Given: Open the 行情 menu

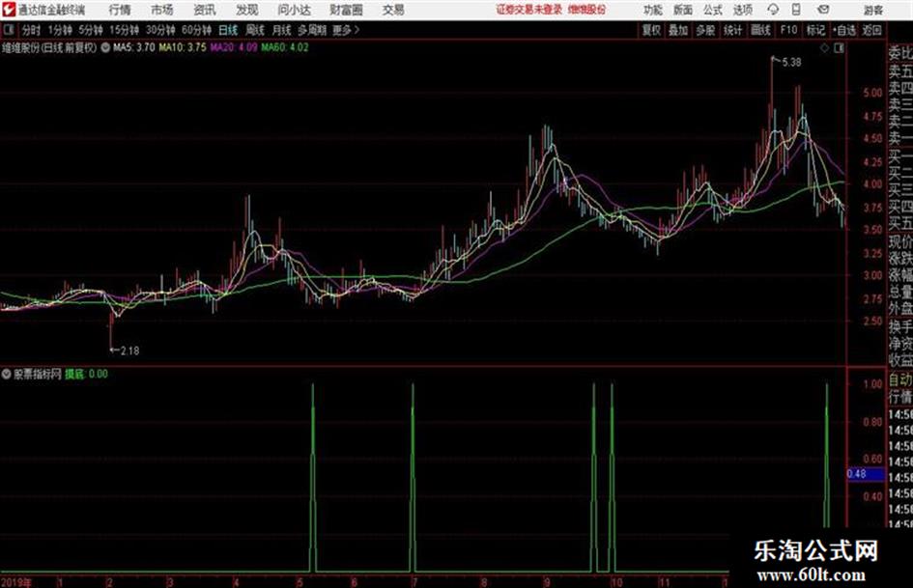Looking at the screenshot, I should (120, 10).
